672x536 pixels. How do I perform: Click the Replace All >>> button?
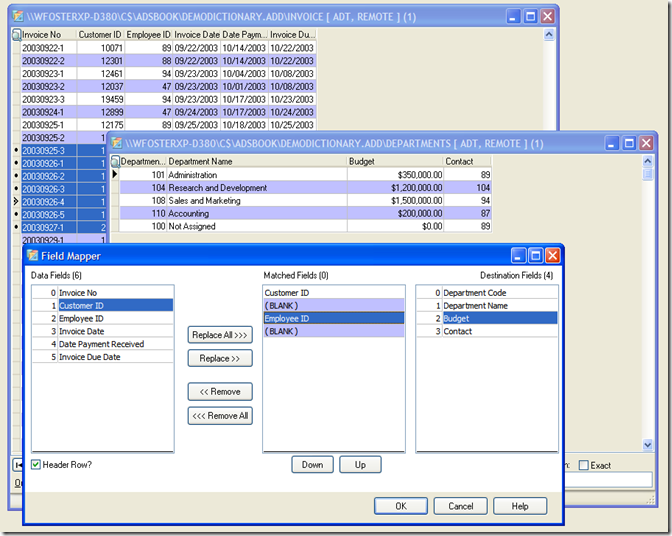click(220, 335)
